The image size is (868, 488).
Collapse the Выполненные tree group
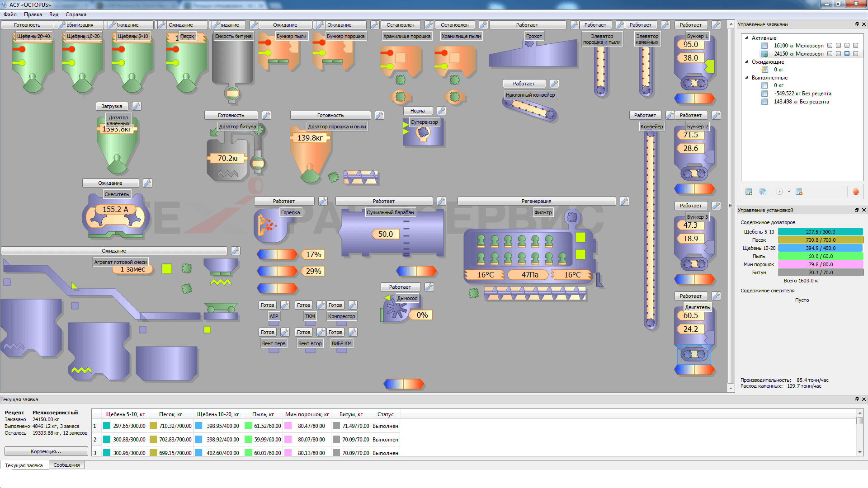tap(746, 78)
